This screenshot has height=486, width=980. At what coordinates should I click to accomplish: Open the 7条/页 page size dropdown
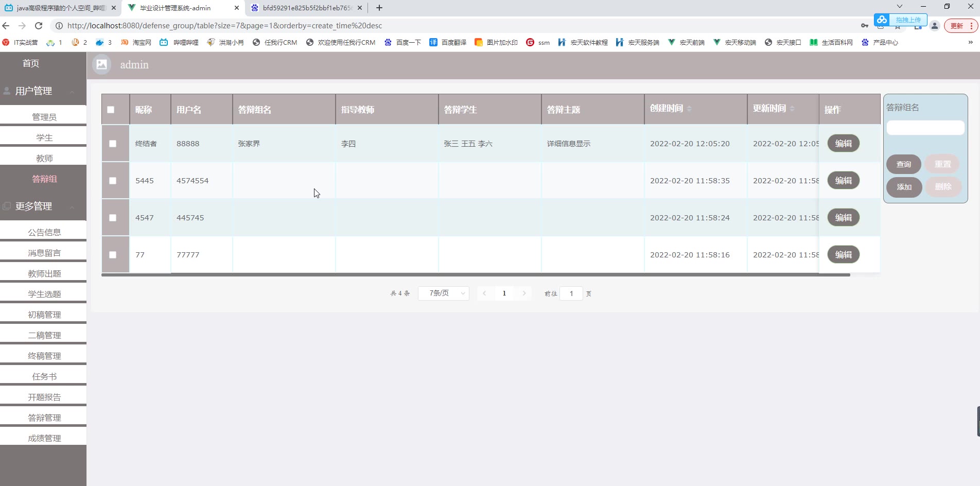tap(444, 293)
